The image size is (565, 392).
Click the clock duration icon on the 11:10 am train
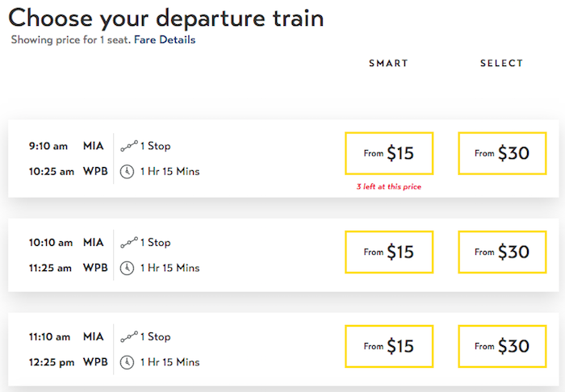(x=127, y=362)
